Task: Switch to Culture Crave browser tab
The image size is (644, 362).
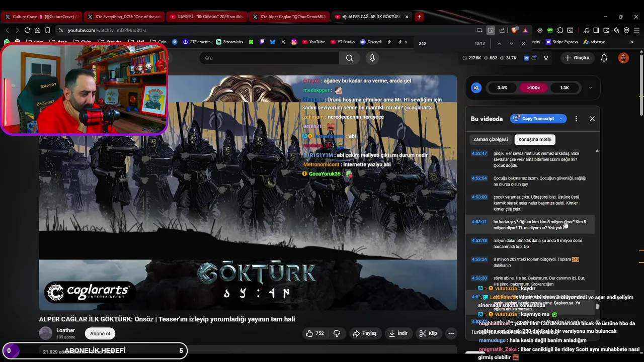Action: coord(40,17)
